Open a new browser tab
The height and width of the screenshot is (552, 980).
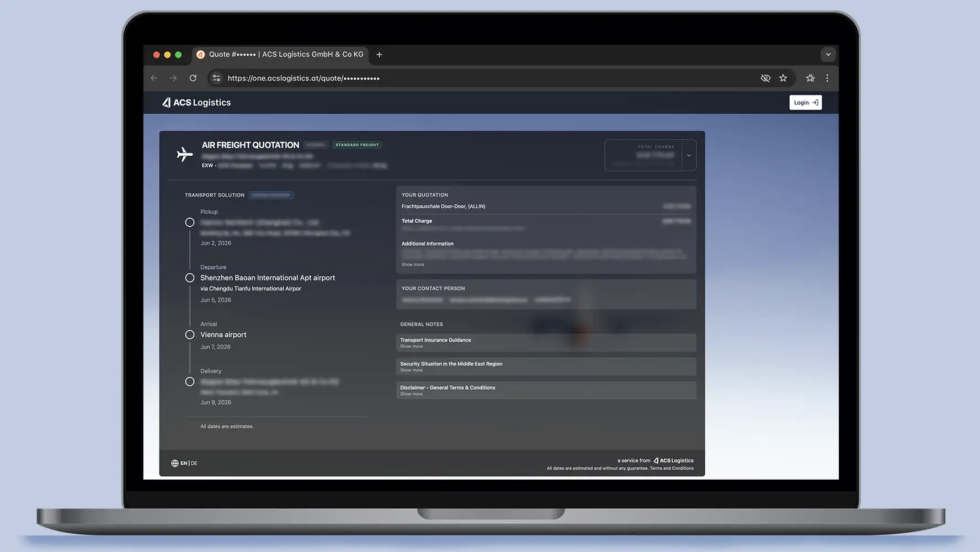[379, 55]
